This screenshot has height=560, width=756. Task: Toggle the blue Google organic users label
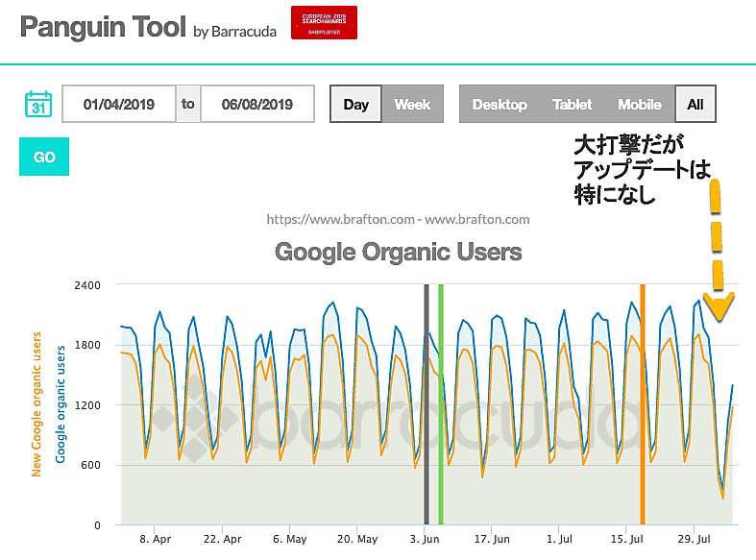(61, 404)
